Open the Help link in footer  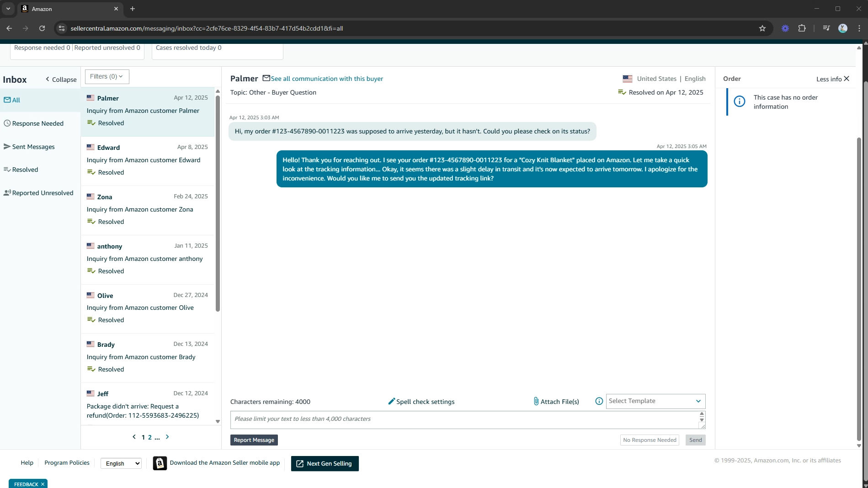27,463
